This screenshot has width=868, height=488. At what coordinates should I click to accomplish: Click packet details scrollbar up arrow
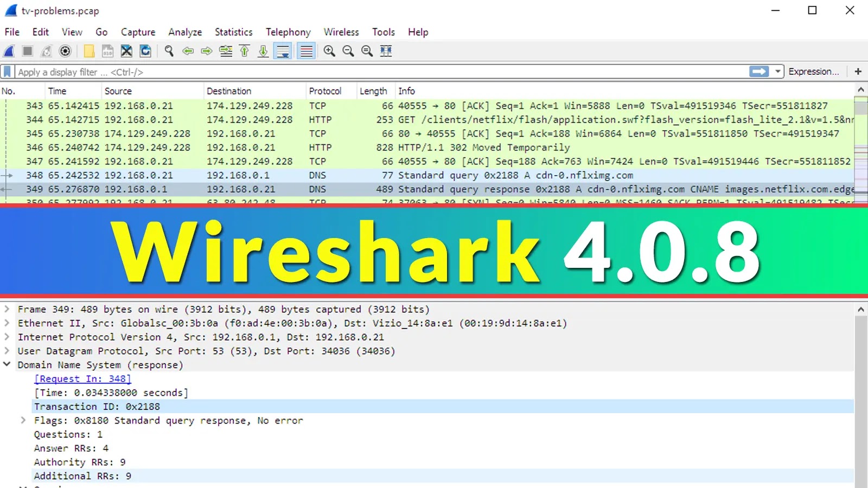[x=861, y=310]
